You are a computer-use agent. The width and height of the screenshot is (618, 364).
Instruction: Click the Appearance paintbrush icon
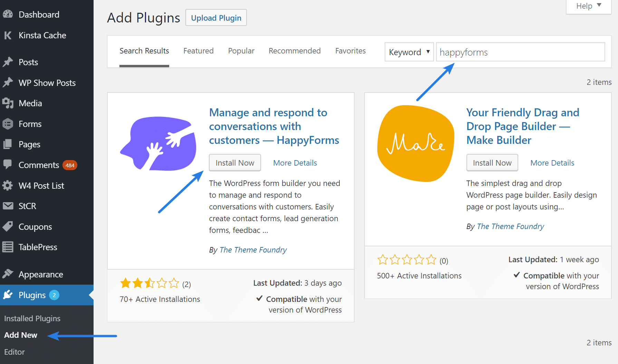[x=8, y=274]
